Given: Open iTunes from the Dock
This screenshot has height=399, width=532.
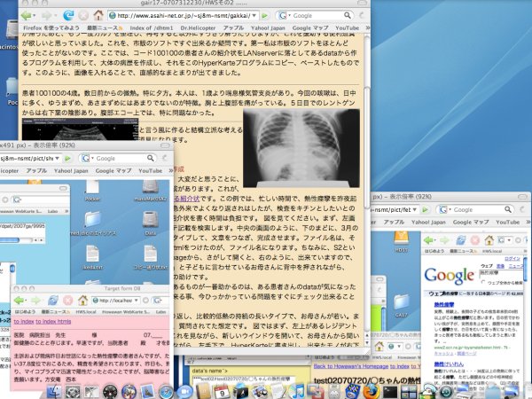Looking at the screenshot, I should pos(296,392).
